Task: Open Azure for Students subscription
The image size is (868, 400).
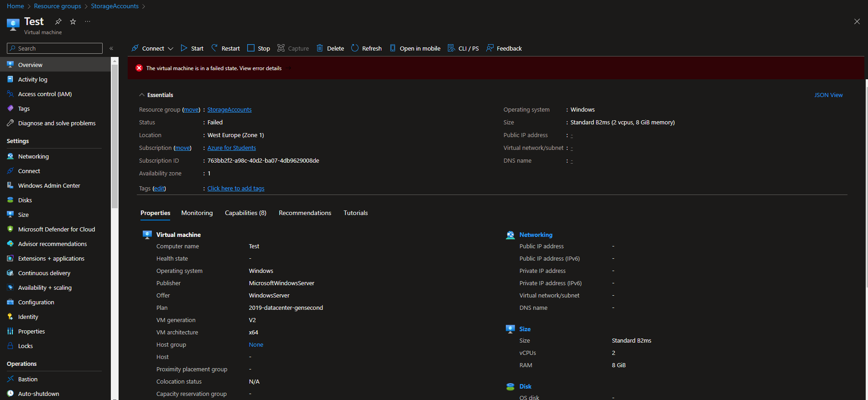Action: [x=232, y=148]
